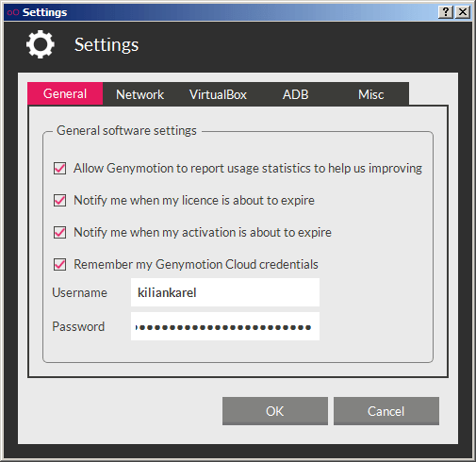Select the ADB tab
This screenshot has width=476, height=462.
(x=295, y=94)
